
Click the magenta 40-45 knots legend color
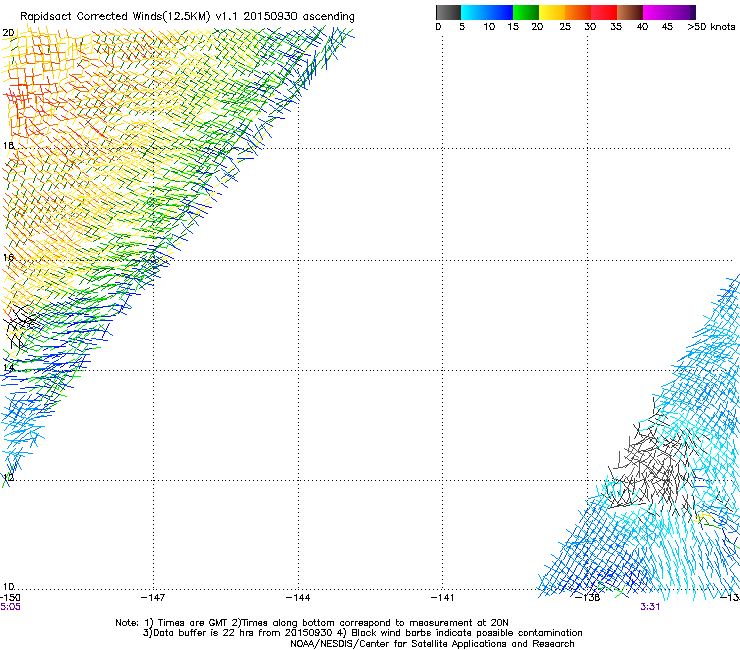pos(656,12)
